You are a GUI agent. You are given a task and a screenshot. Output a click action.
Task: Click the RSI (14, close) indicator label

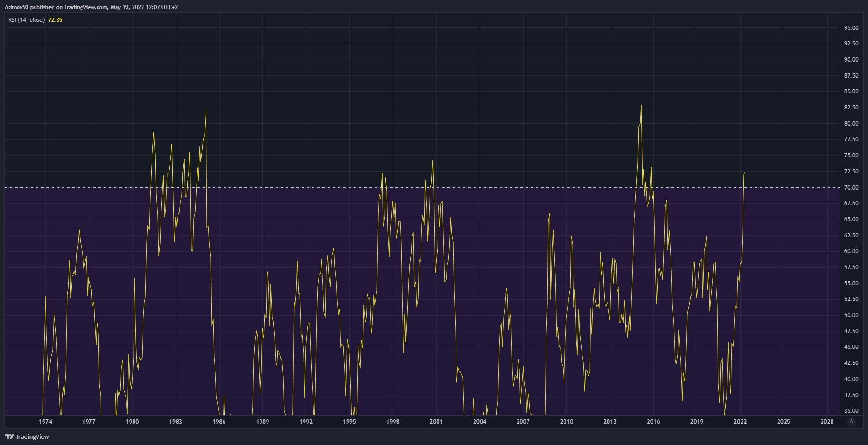point(27,20)
